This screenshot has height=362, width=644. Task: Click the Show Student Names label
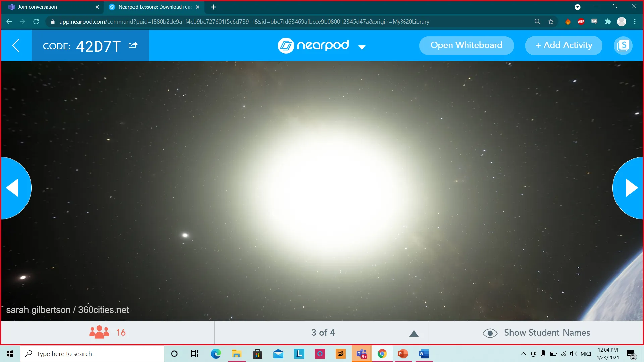[x=547, y=333]
